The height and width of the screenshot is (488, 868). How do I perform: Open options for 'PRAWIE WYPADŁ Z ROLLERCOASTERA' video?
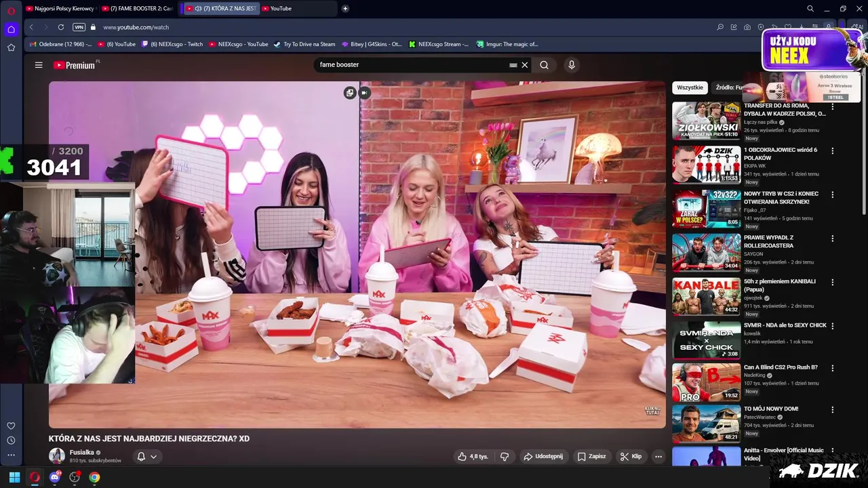click(x=833, y=239)
